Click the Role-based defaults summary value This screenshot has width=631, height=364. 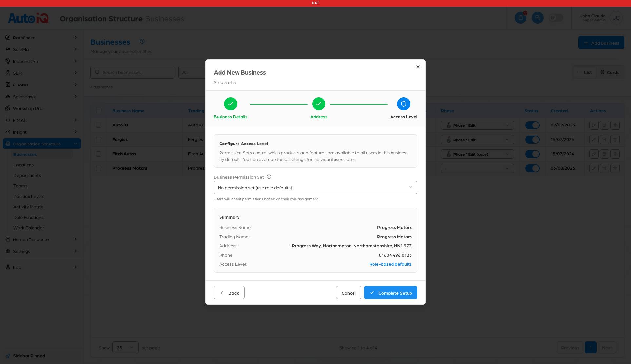pyautogui.click(x=390, y=264)
